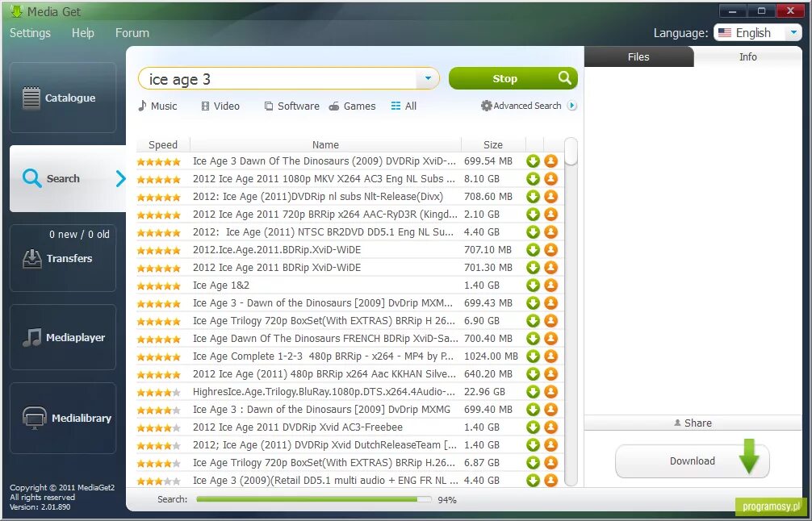
Task: Open the Catalogue section
Action: pos(63,98)
